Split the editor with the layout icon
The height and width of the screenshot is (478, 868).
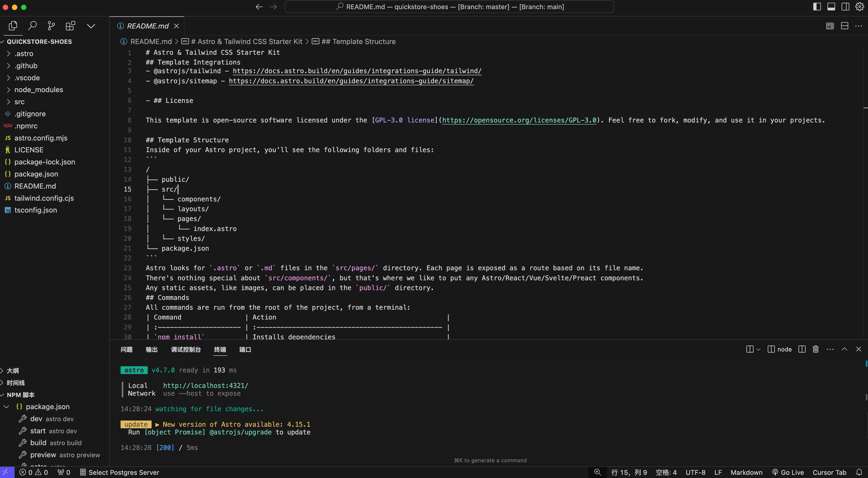845,26
